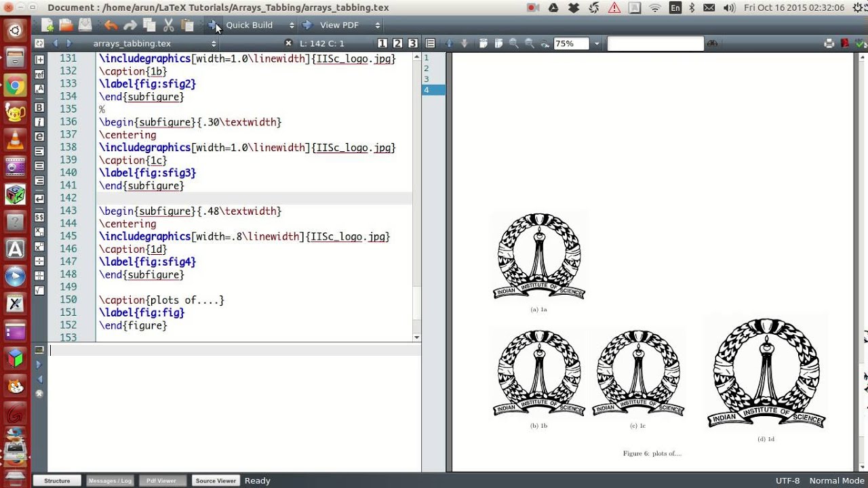Image resolution: width=868 pixels, height=488 pixels.
Task: Jump to bookmark 1 in the editor
Action: (x=382, y=43)
